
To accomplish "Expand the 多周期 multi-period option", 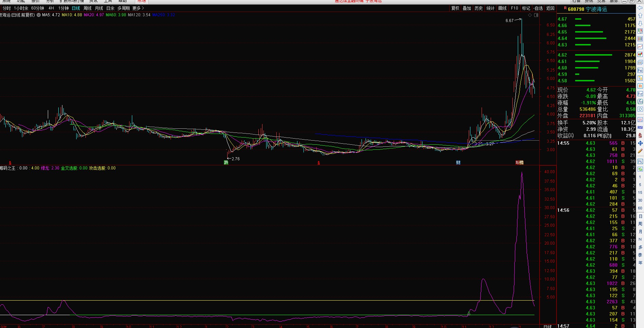I will point(123,8).
